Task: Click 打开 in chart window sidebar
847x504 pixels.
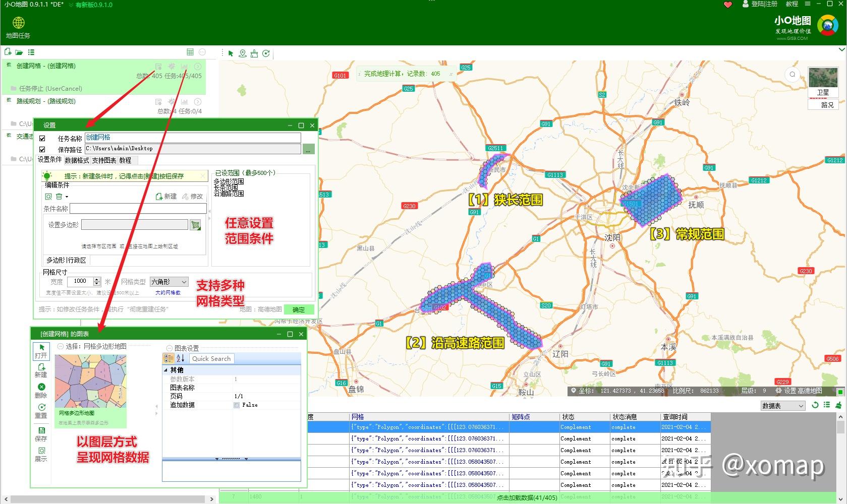Action: tap(41, 351)
